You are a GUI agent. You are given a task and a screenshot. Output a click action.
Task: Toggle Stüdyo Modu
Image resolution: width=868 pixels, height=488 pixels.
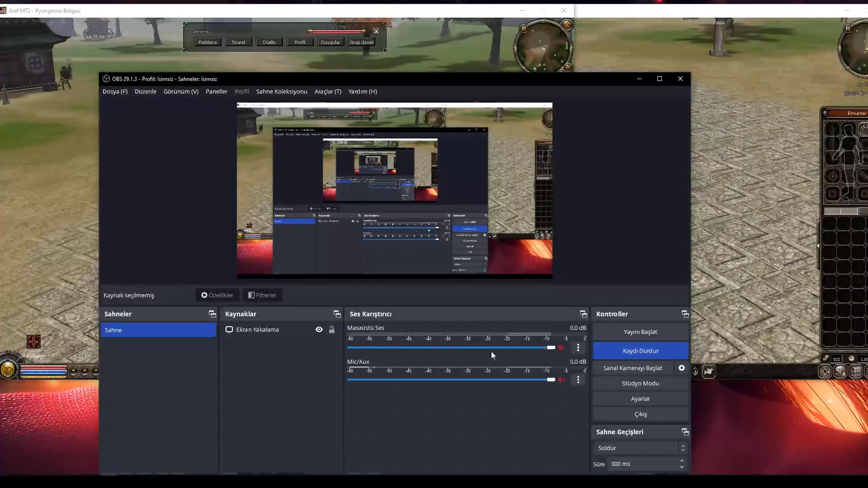click(640, 383)
